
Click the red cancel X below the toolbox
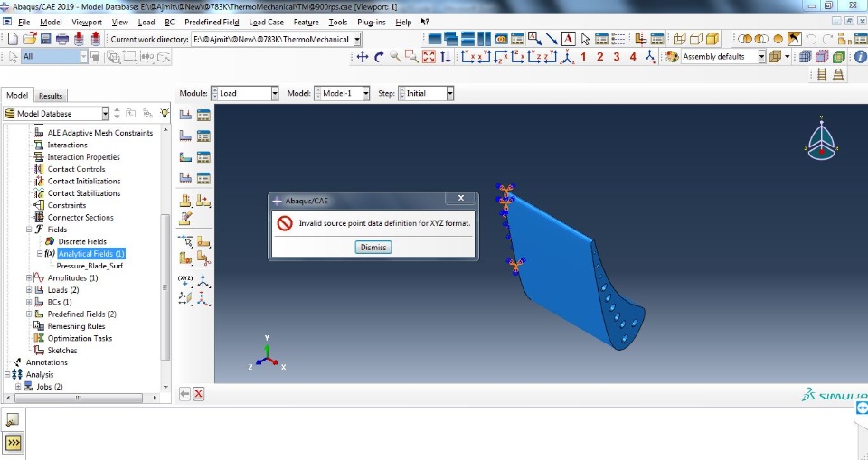pyautogui.click(x=199, y=393)
